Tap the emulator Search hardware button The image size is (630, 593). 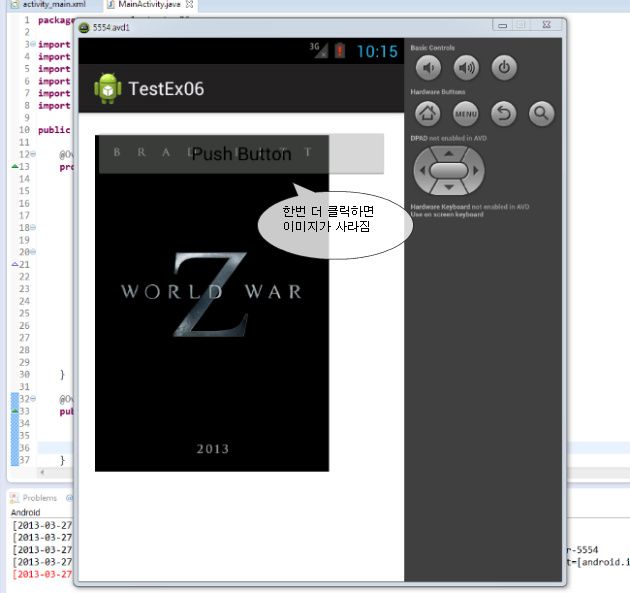click(x=542, y=114)
